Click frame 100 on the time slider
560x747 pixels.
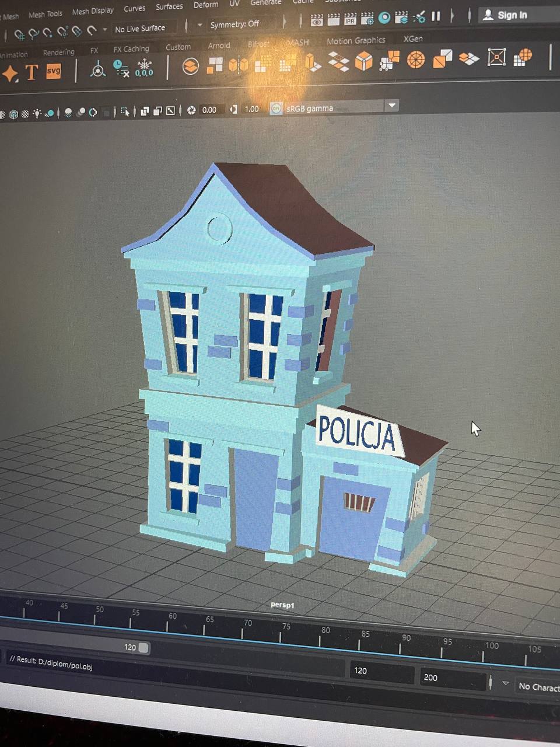click(485, 655)
